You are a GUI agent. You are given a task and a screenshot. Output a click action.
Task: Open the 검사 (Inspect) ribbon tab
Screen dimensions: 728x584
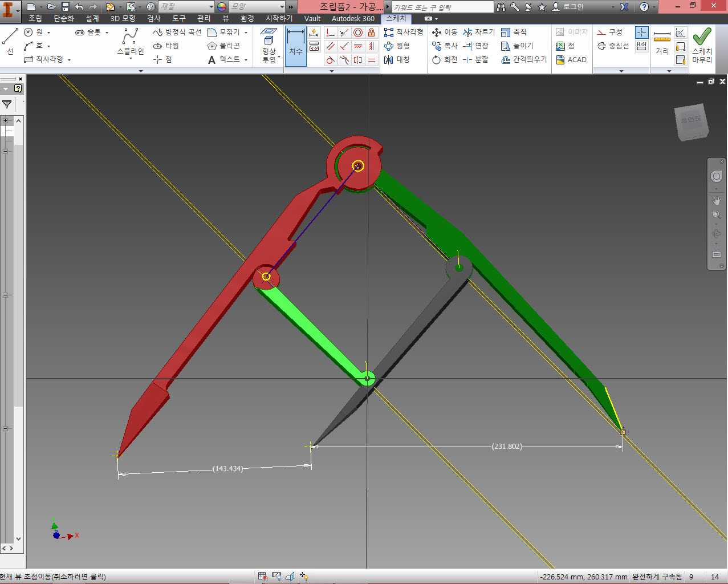pyautogui.click(x=154, y=18)
